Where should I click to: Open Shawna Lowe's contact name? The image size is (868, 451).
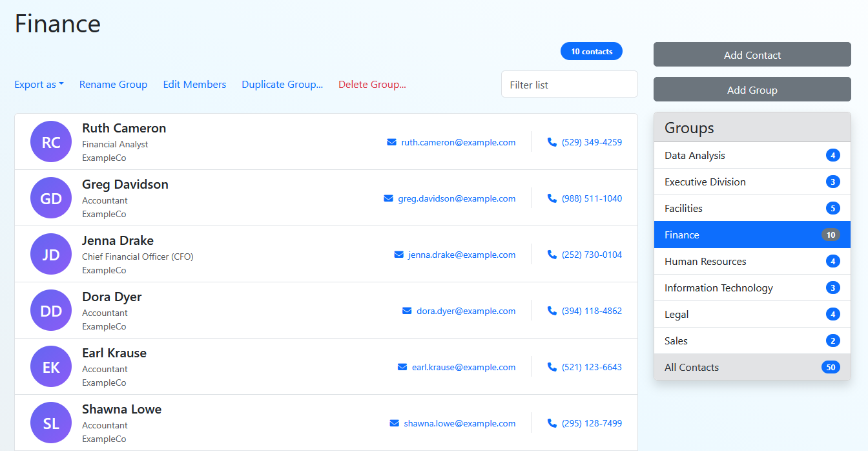121,409
